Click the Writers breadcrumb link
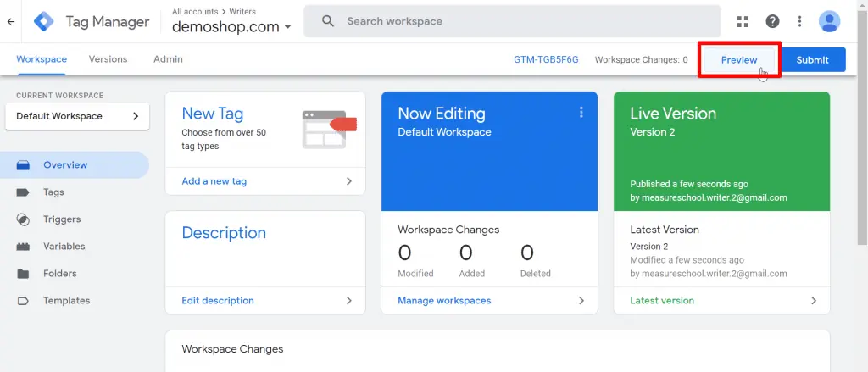 (242, 12)
